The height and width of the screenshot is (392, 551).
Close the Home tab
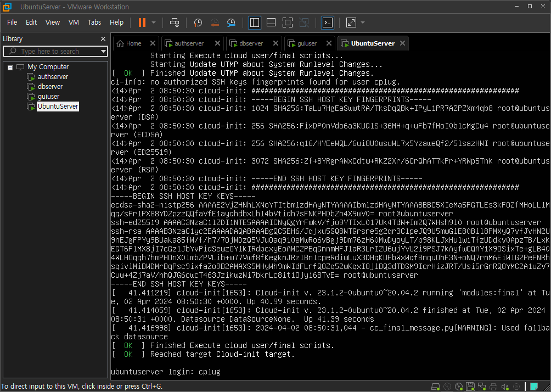pyautogui.click(x=153, y=43)
